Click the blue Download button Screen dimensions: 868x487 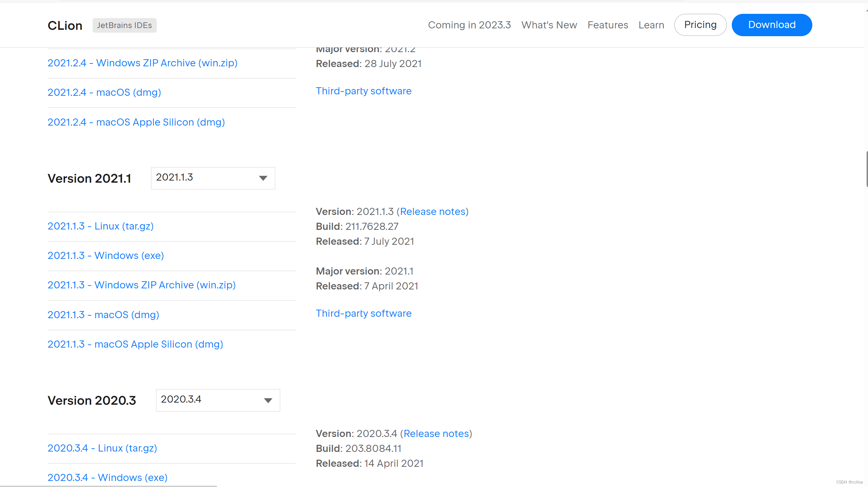(772, 25)
